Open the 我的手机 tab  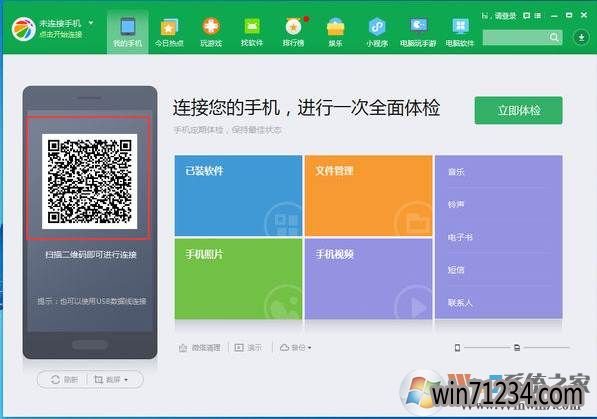(x=128, y=33)
